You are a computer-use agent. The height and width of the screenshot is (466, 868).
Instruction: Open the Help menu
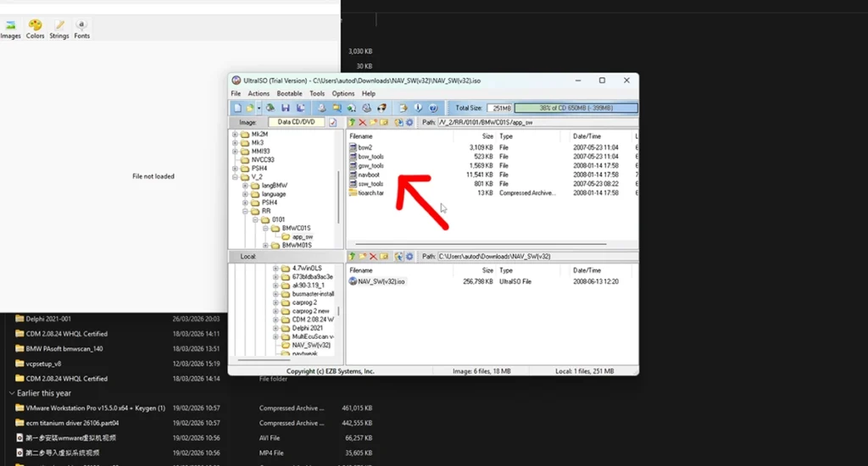(x=369, y=93)
